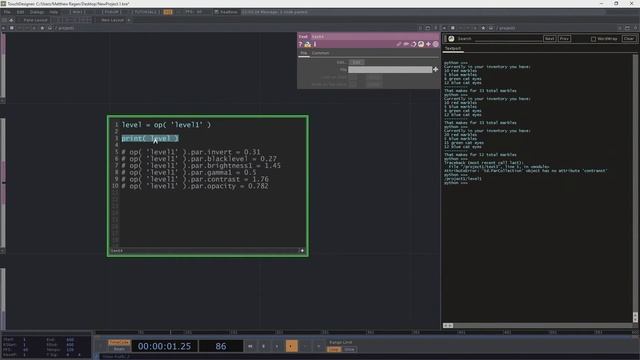Click the Textport horizontal scrollbar
640x360 pixels.
pyautogui.click(x=538, y=326)
